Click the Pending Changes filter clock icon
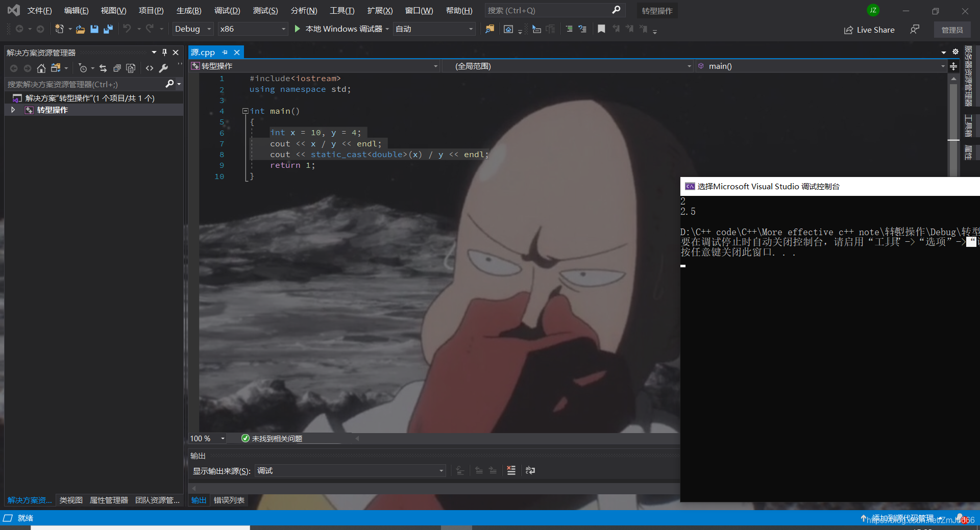This screenshot has width=980, height=530. coord(83,68)
